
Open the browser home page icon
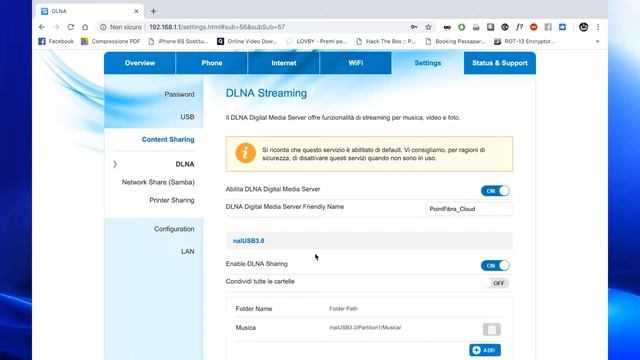click(x=85, y=27)
